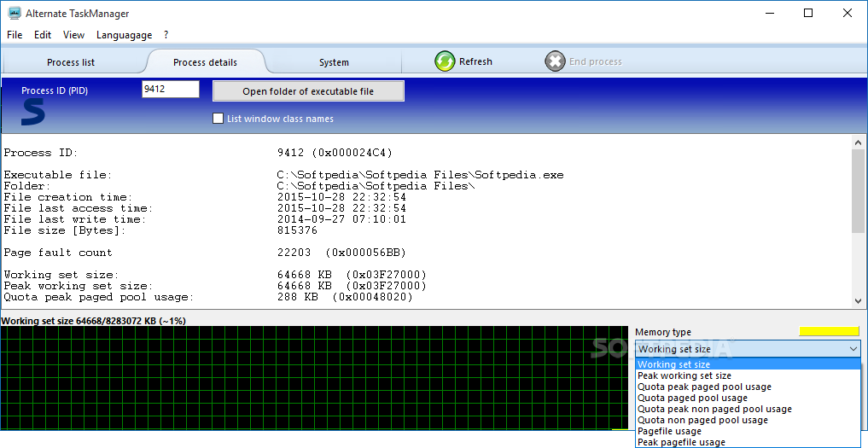
Task: Open the Edit menu
Action: 43,35
